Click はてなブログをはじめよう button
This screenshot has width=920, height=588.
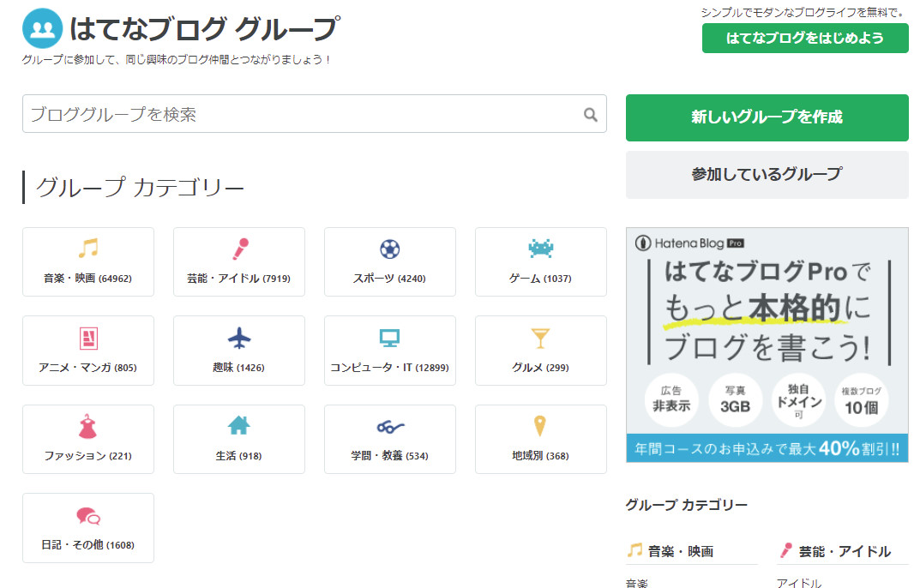coord(804,39)
